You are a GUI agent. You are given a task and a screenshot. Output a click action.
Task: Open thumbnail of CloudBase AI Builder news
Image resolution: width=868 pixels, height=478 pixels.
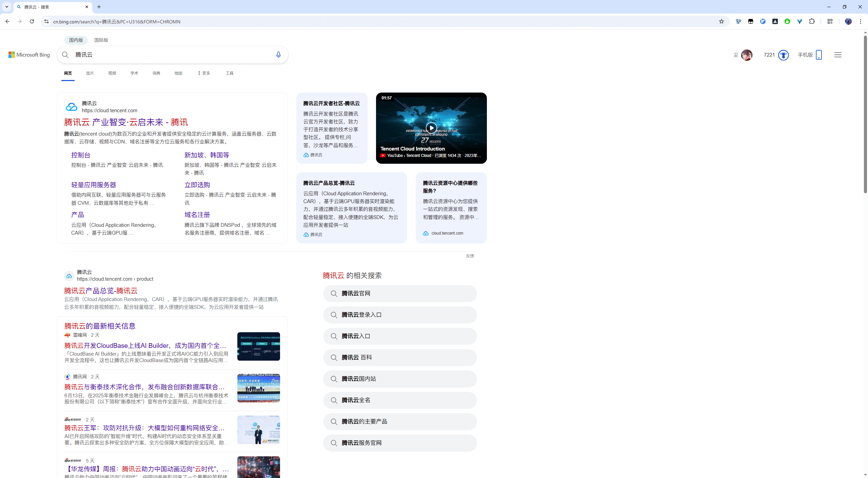point(259,346)
